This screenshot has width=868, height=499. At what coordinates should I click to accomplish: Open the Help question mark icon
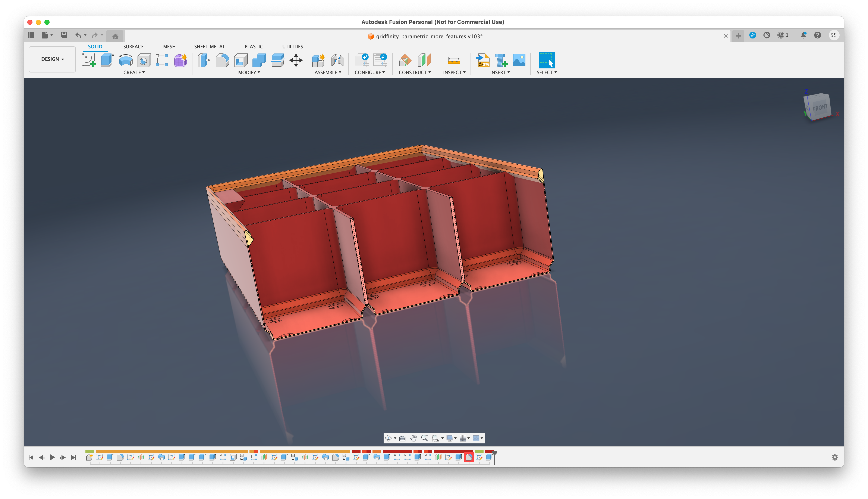coord(817,35)
